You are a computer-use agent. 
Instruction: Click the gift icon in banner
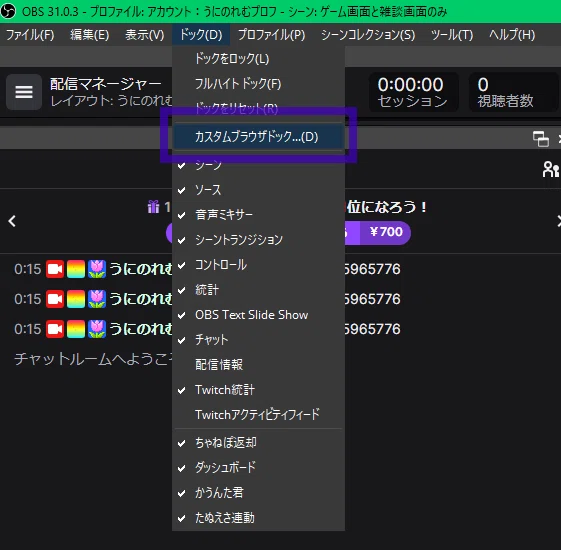[153, 206]
